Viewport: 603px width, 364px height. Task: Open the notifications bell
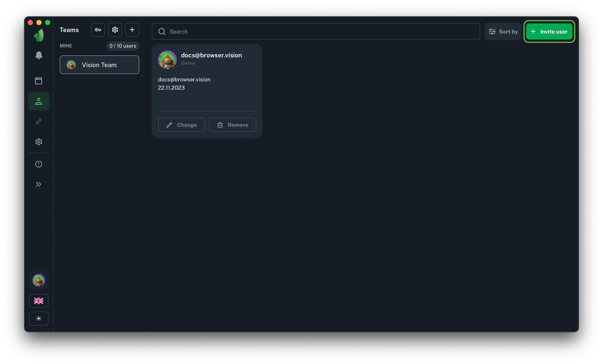click(x=39, y=55)
